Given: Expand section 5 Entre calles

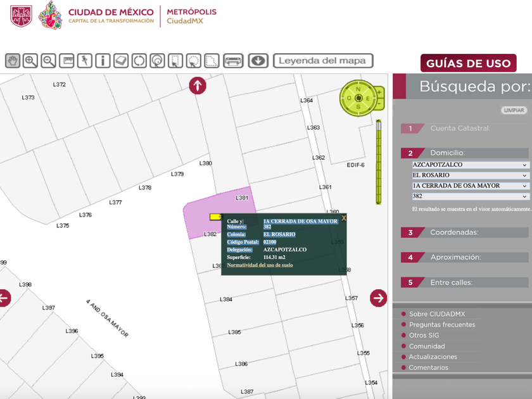Looking at the screenshot, I should (x=464, y=282).
